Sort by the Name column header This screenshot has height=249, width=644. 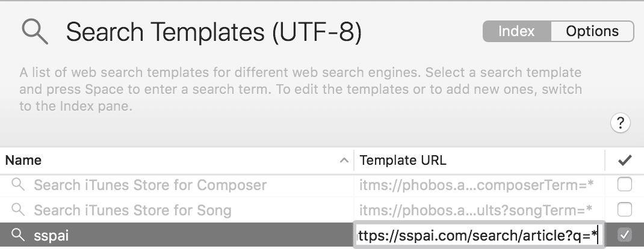click(24, 161)
